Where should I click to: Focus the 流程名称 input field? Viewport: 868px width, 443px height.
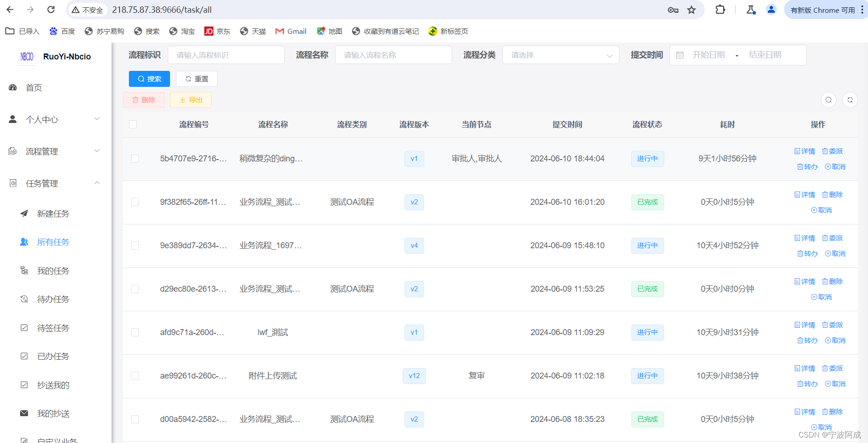[x=394, y=55]
